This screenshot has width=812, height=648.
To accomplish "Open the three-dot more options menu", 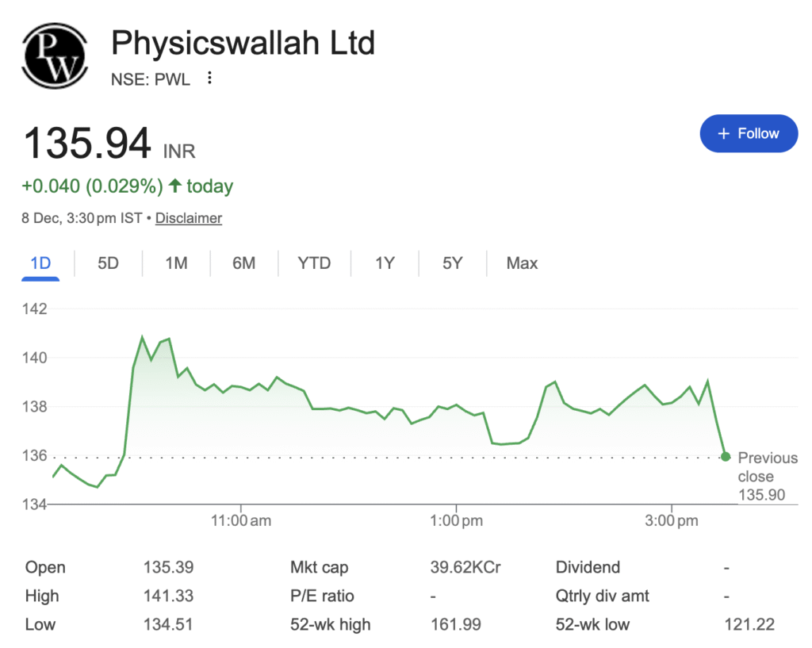I will [209, 78].
